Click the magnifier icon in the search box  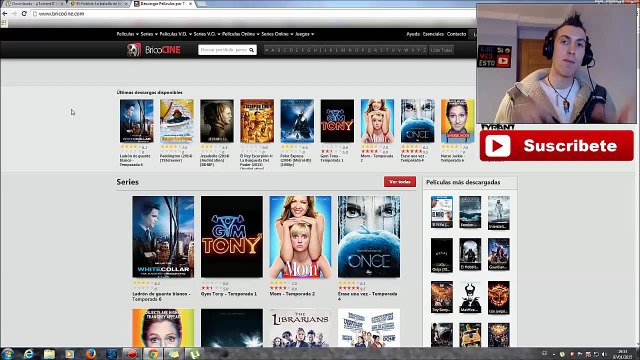[x=251, y=50]
